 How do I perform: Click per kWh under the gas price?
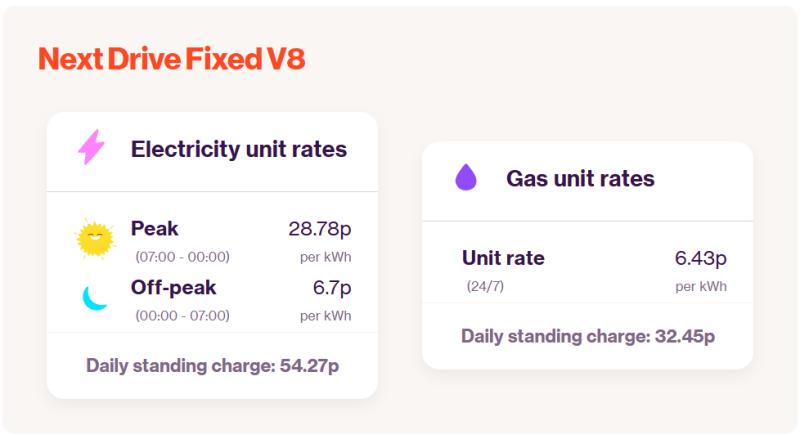coord(701,286)
